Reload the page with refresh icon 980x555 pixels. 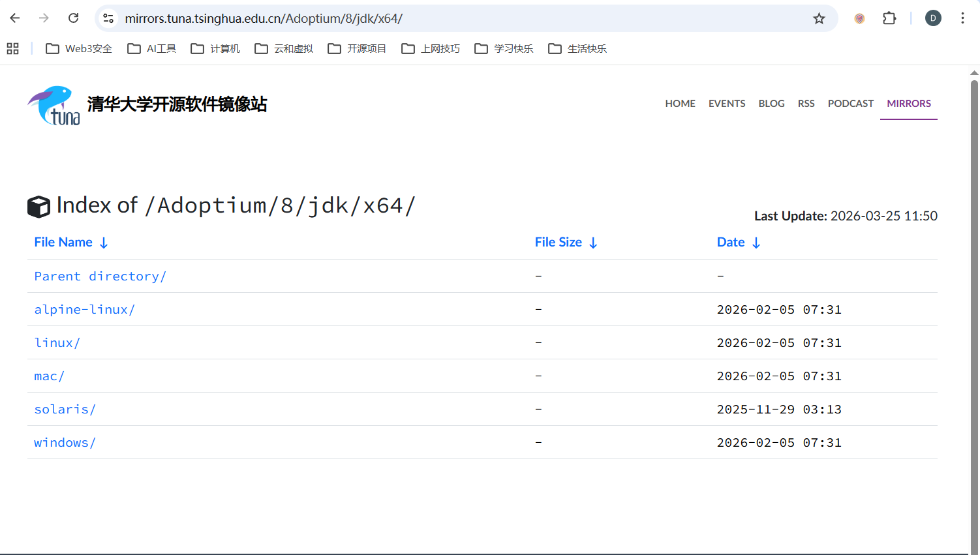click(74, 18)
